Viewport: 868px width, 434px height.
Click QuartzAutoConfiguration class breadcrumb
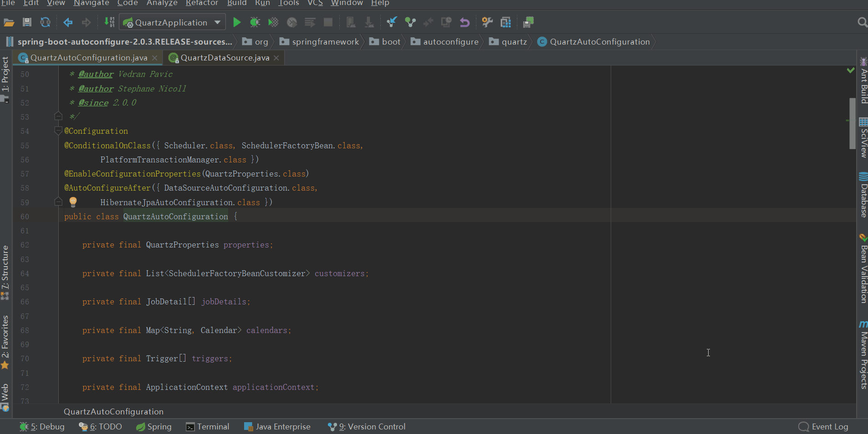click(594, 42)
